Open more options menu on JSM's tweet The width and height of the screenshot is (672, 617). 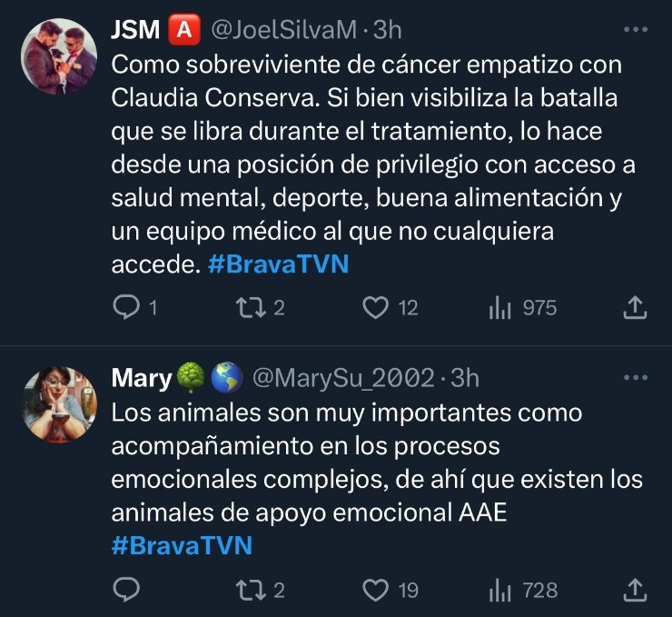click(635, 29)
